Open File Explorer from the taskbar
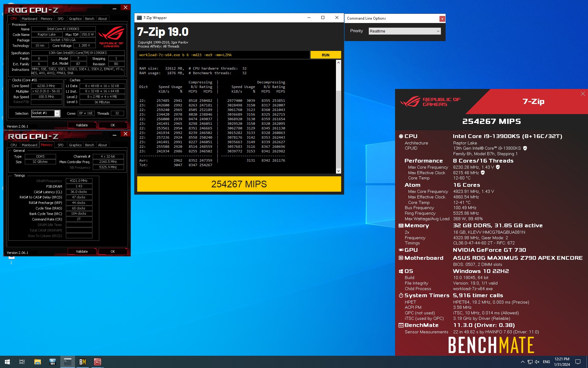Viewport: 588px width, 368px height. [x=37, y=362]
